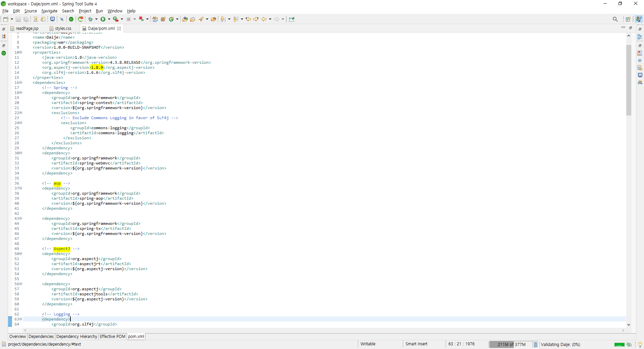Navigate Back to previous location

pyautogui.click(x=264, y=19)
